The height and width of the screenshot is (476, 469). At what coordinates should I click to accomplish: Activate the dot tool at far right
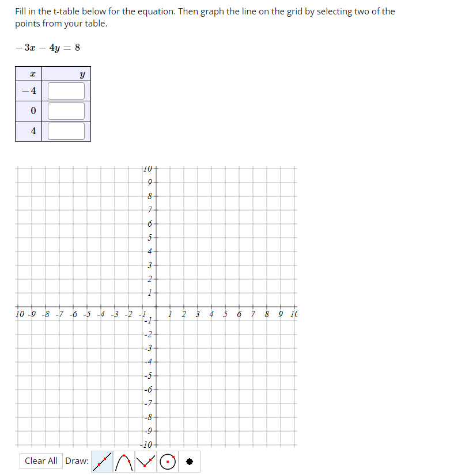[x=188, y=461]
